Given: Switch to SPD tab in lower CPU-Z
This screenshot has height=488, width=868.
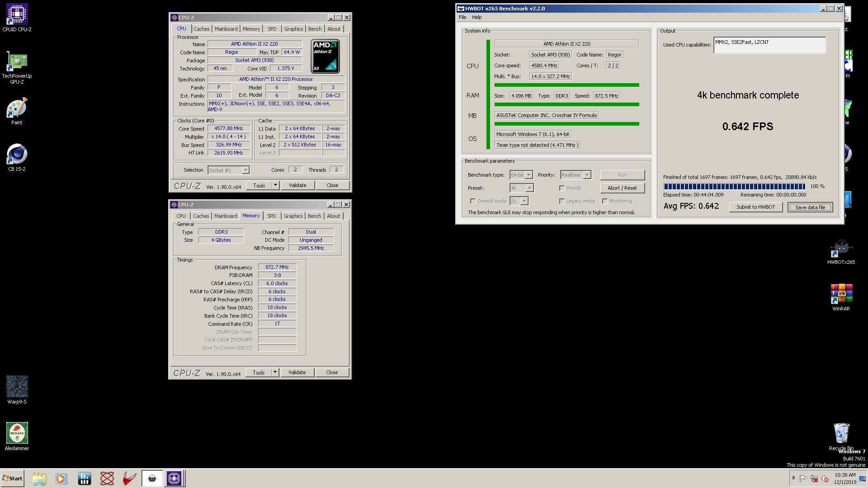Looking at the screenshot, I should click(x=272, y=216).
